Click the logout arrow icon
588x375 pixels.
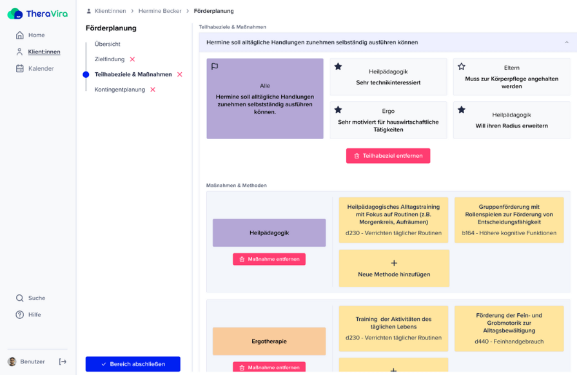[63, 361]
